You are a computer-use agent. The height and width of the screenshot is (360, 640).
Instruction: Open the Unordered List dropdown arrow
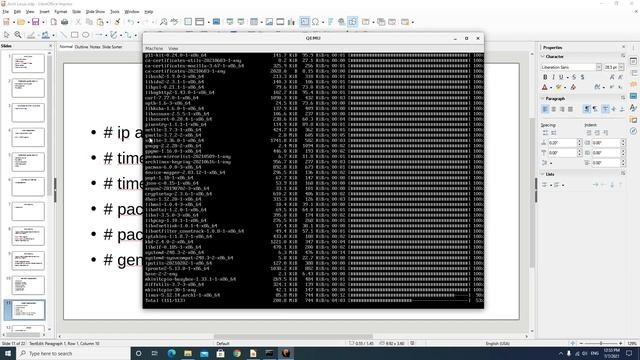551,185
